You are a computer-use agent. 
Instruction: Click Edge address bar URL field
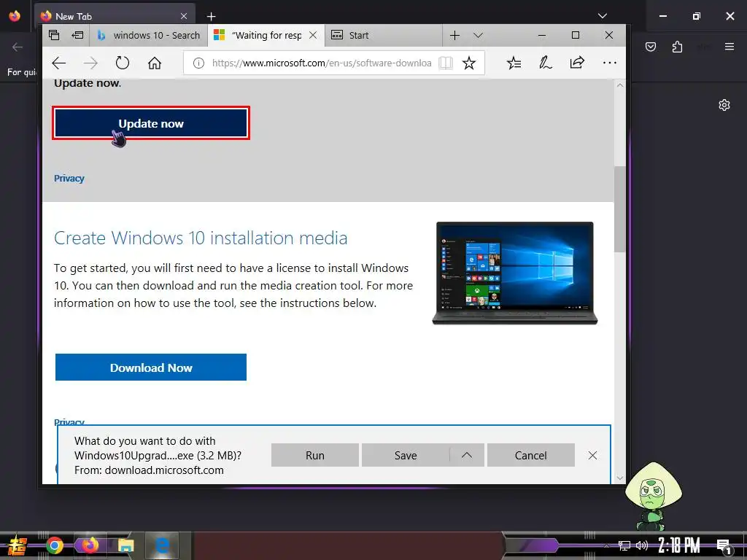tap(322, 63)
